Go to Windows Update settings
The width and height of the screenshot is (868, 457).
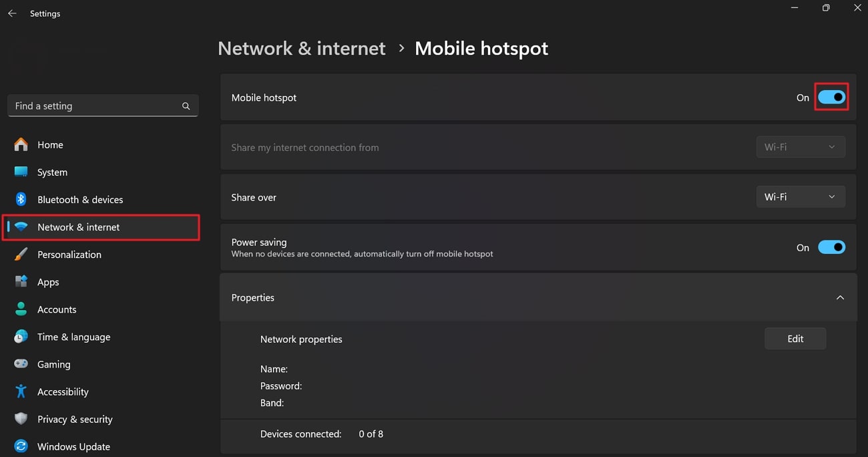[73, 446]
